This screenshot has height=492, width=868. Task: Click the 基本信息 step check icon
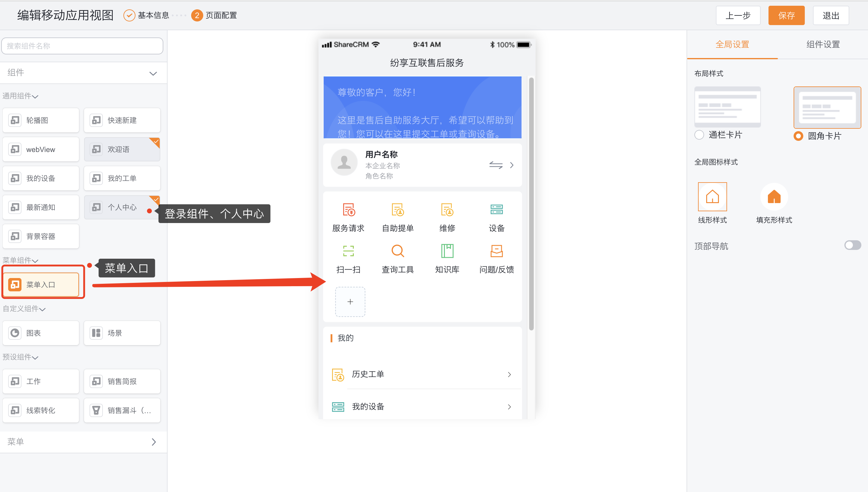tap(129, 15)
